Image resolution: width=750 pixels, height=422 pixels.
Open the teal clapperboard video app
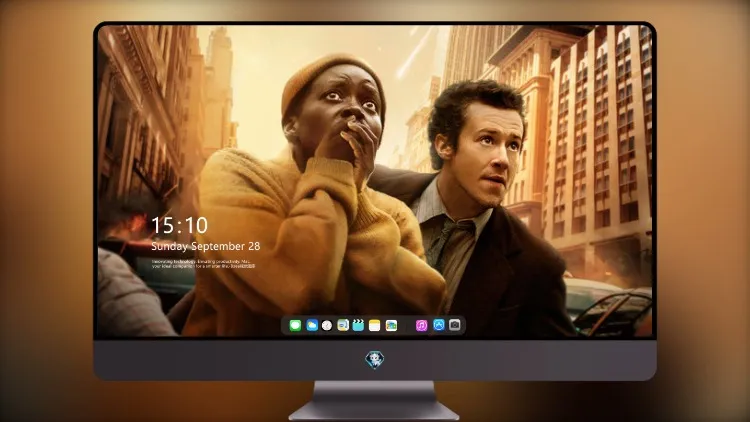[x=358, y=326]
